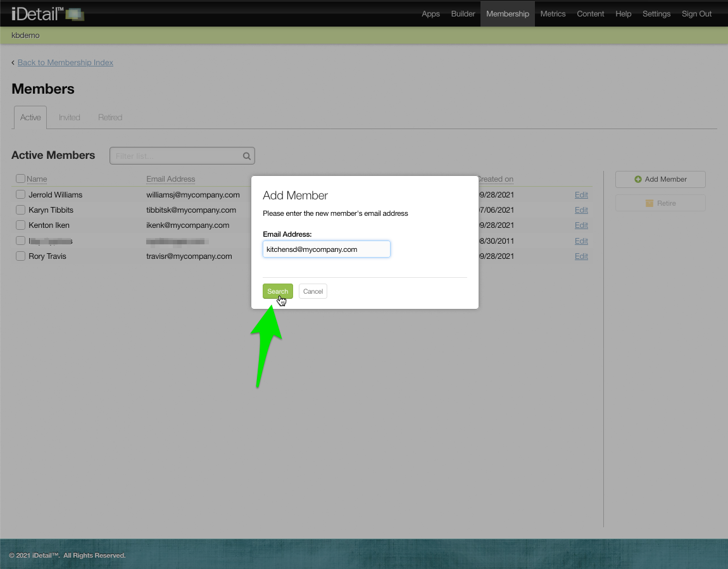Viewport: 728px width, 569px height.
Task: Open the Membership menu item
Action: tap(507, 14)
